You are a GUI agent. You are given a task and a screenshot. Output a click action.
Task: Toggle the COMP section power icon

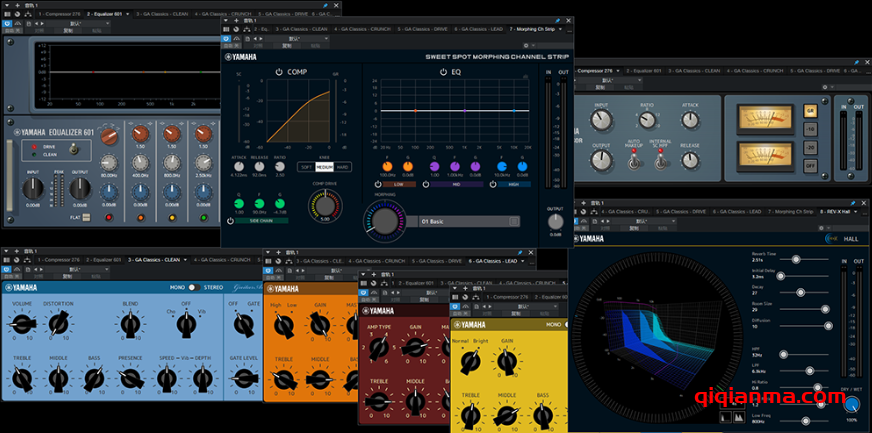pos(279,72)
